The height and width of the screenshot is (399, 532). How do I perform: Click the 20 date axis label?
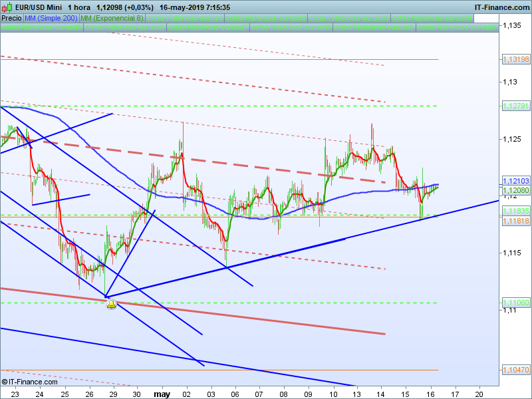point(479,394)
